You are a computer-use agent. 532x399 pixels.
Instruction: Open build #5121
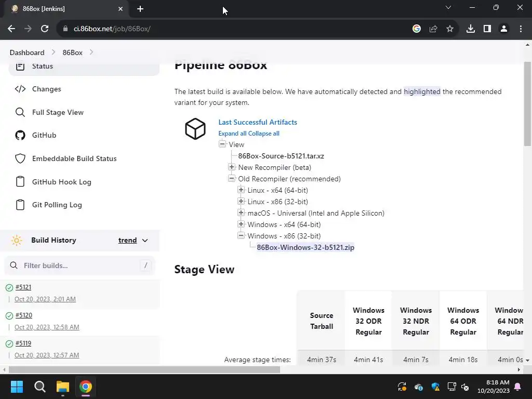23,287
